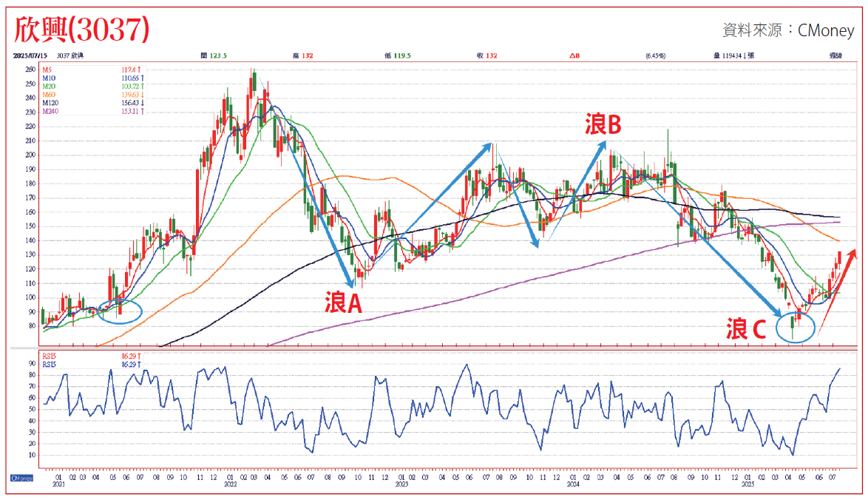This screenshot has height=500, width=868.
Task: Click the 3037 欣興 stock name
Action: pos(71,55)
